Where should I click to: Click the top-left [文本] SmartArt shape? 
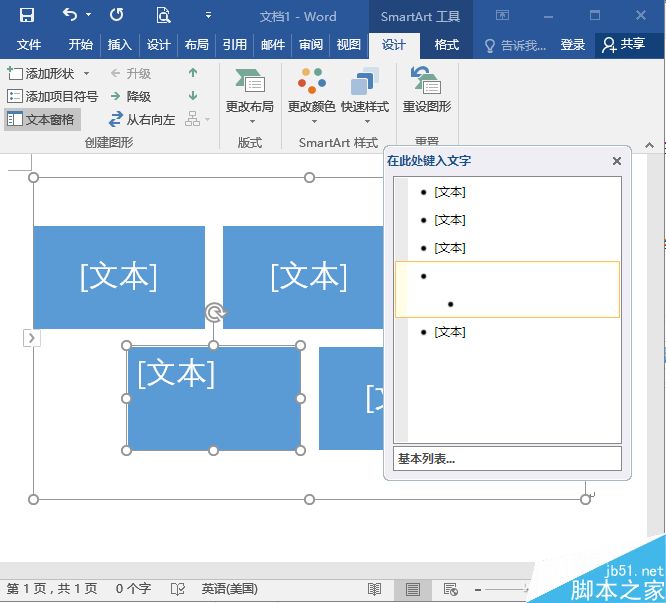click(x=119, y=277)
